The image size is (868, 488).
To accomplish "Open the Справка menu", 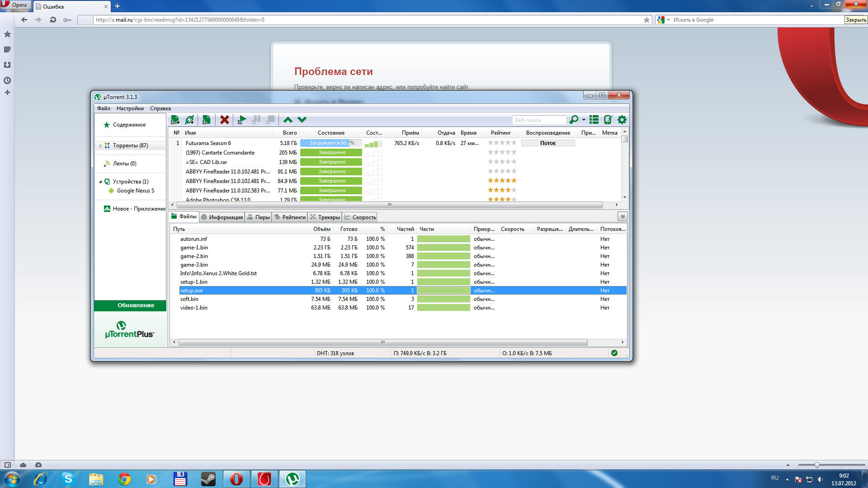I will click(x=160, y=108).
